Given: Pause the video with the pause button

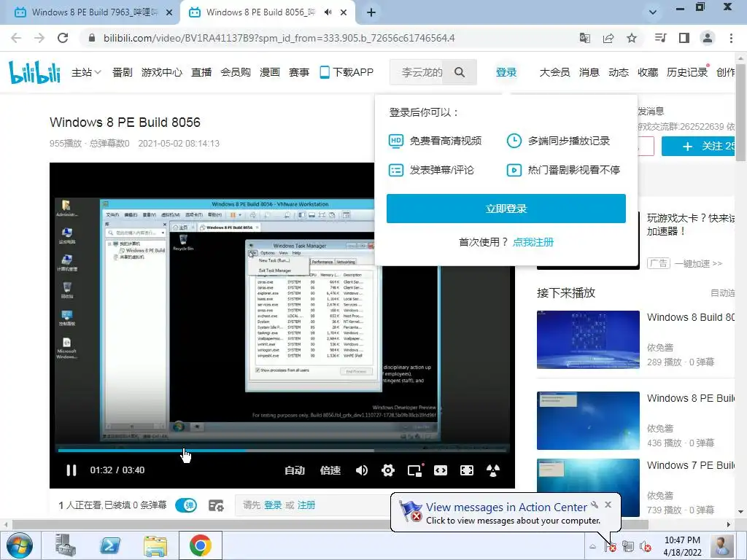Looking at the screenshot, I should pos(71,470).
